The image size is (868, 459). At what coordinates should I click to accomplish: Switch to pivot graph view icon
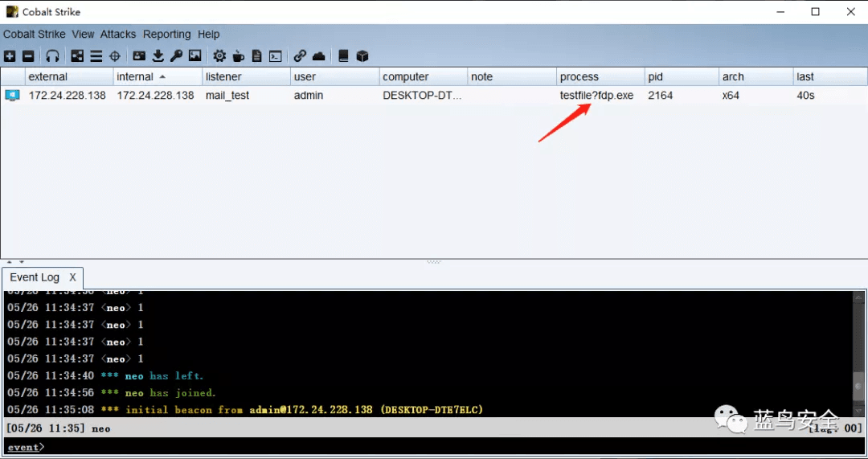coord(77,56)
